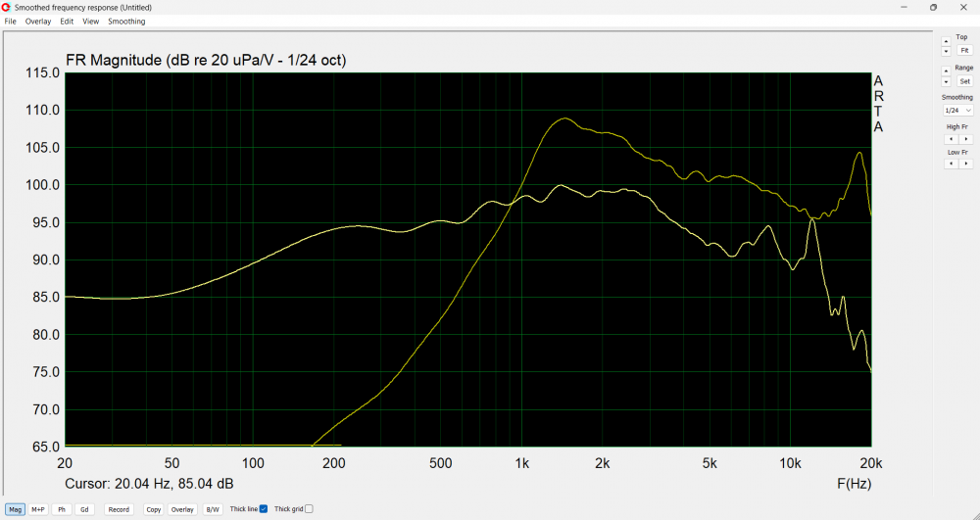This screenshot has height=520, width=980.
Task: Open the Overlay menu
Action: click(x=38, y=22)
